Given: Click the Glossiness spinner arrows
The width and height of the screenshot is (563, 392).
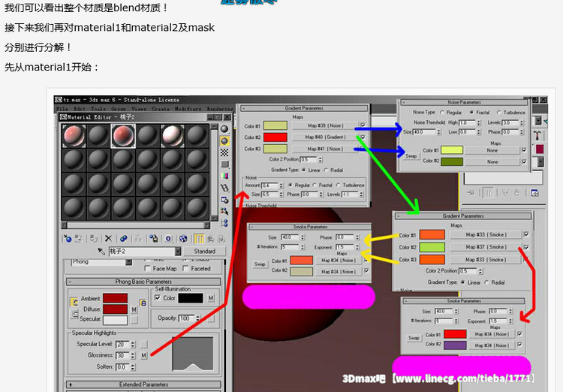Looking at the screenshot, I should (133, 355).
